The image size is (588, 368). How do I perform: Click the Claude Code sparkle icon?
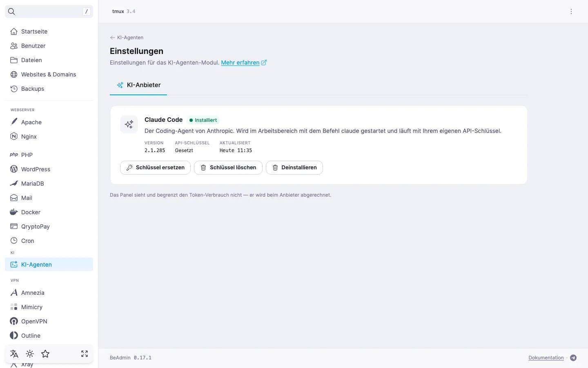coord(129,124)
